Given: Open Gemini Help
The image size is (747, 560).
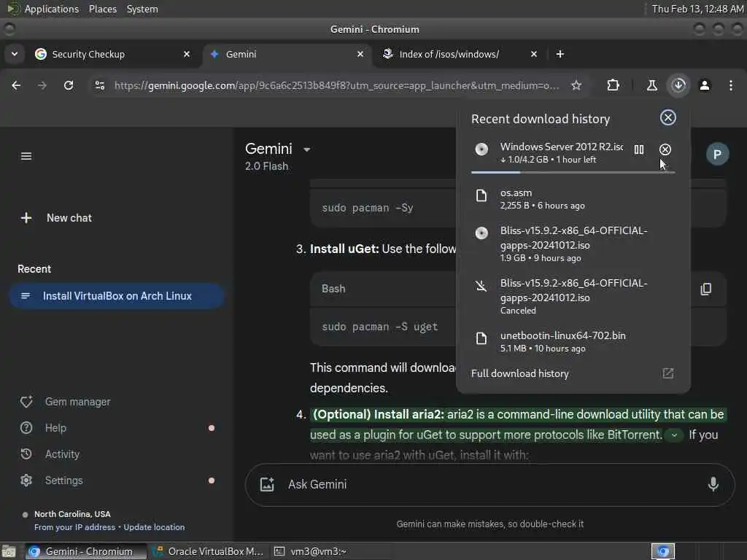Looking at the screenshot, I should point(44,428).
